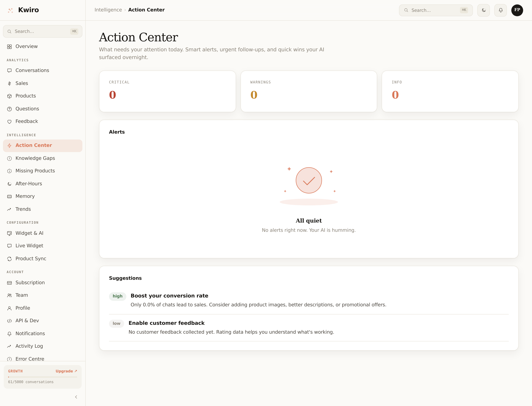532x406 pixels.
Task: Open Product Sync configuration
Action: pos(43,259)
